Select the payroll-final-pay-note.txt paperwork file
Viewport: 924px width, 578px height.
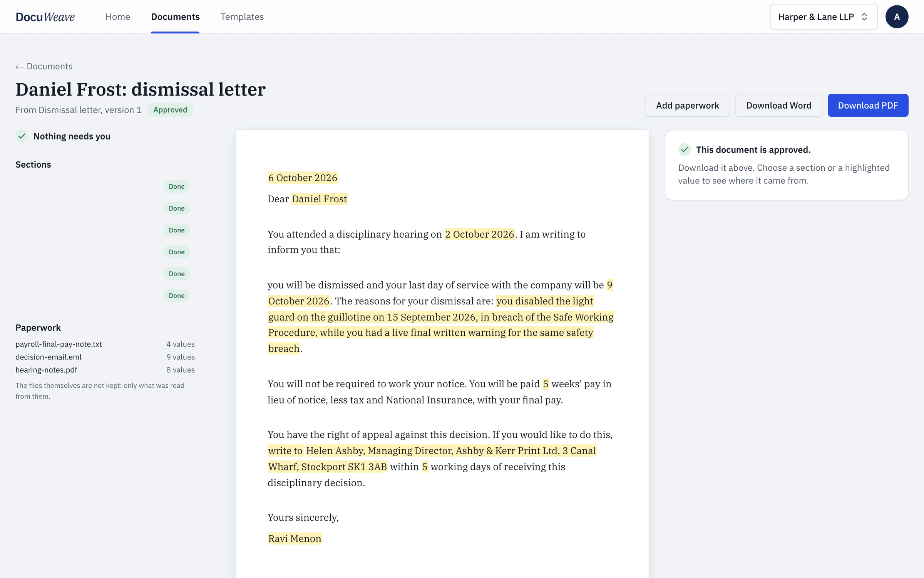click(x=59, y=344)
